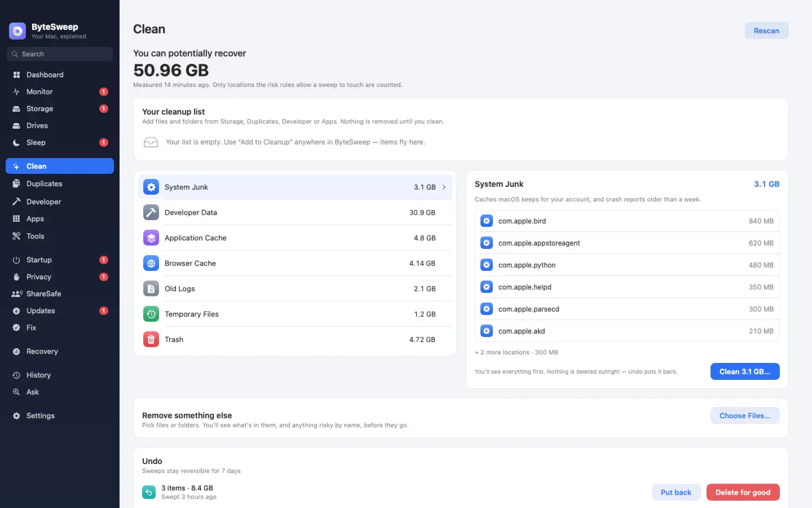Select the Application Cache layers icon
Image resolution: width=812 pixels, height=508 pixels.
click(151, 238)
